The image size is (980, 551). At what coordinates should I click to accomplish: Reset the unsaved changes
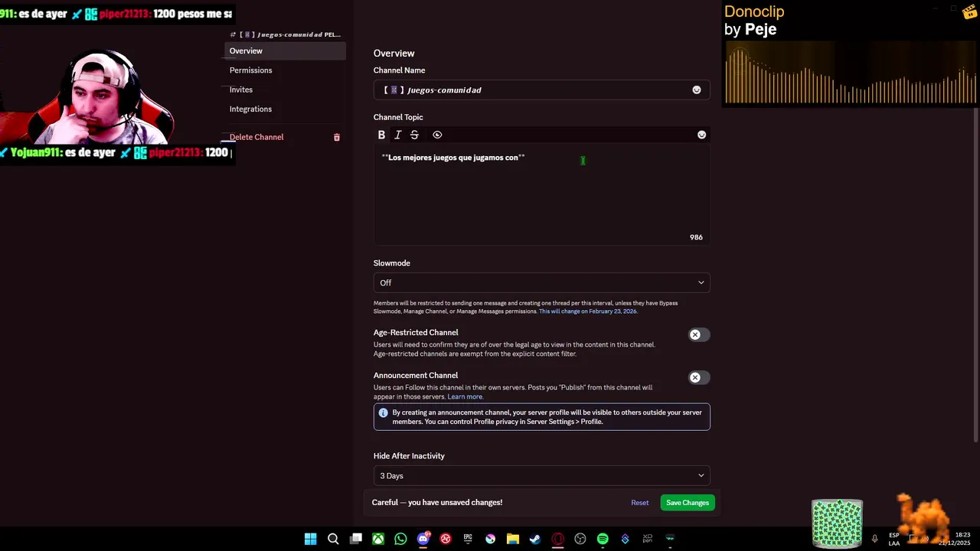pos(640,503)
